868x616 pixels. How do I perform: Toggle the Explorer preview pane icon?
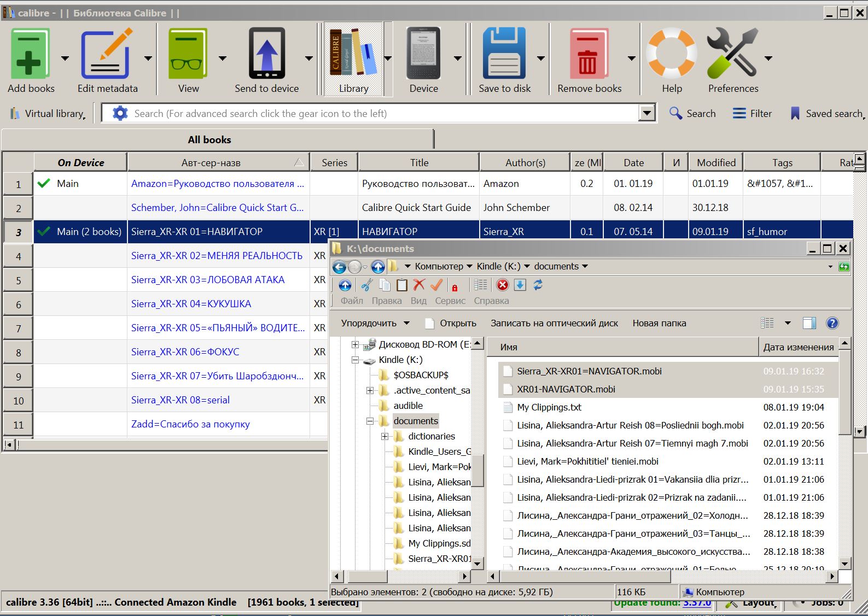tap(809, 323)
